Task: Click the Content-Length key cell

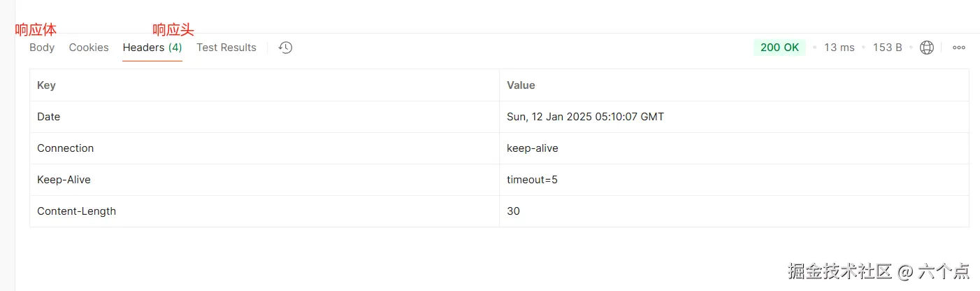Action: [x=76, y=211]
